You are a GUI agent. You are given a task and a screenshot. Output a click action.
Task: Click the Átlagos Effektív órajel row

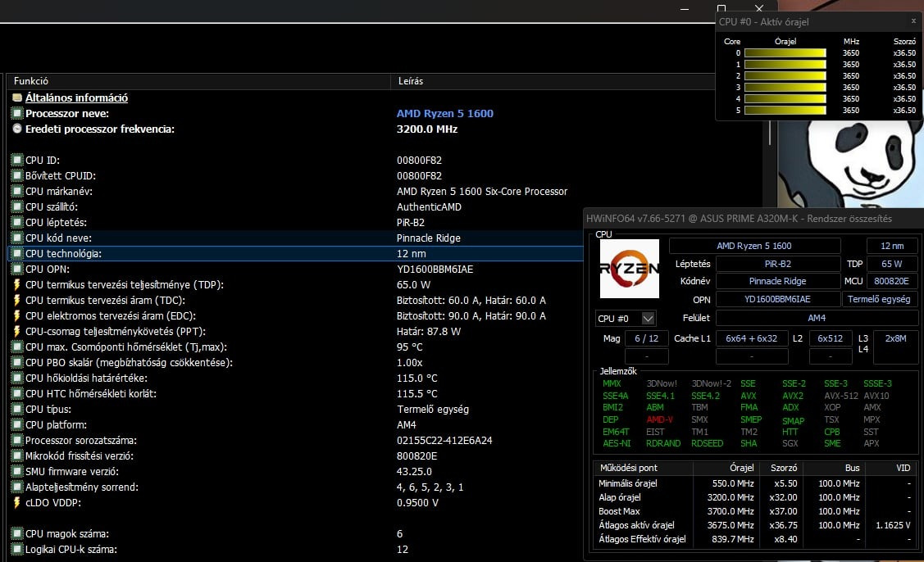click(x=755, y=539)
